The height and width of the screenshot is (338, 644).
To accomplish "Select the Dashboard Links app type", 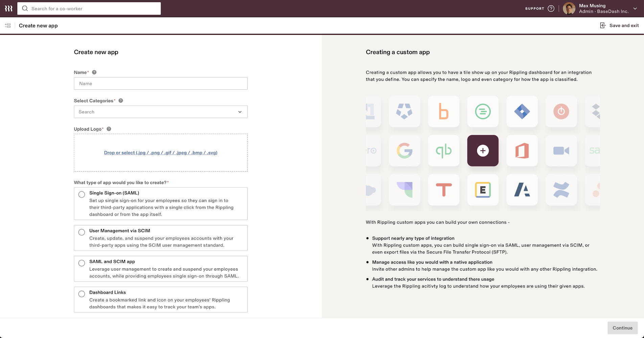I will point(82,294).
